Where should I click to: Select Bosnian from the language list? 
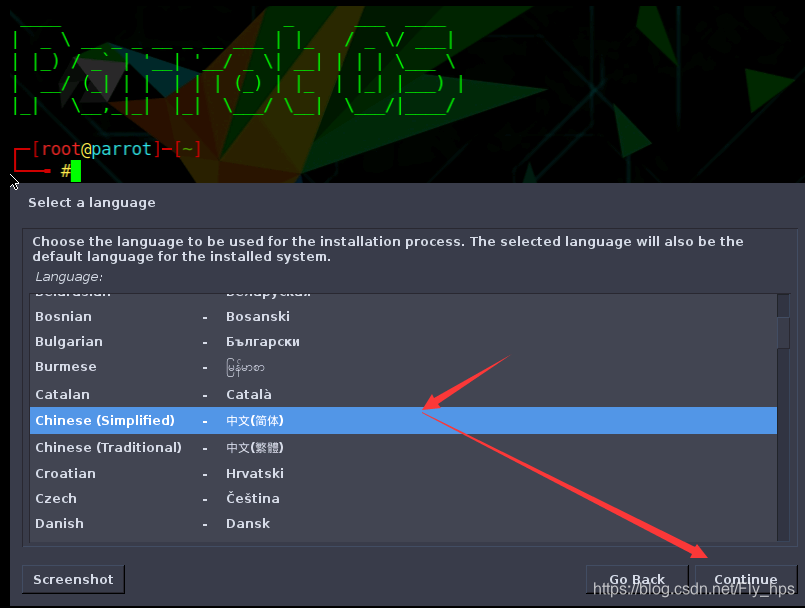(x=403, y=316)
